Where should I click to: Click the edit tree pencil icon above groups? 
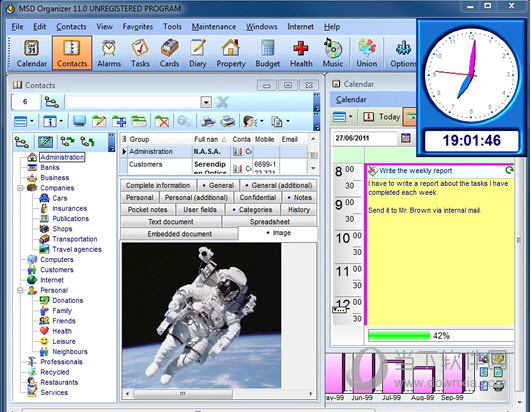(45, 142)
